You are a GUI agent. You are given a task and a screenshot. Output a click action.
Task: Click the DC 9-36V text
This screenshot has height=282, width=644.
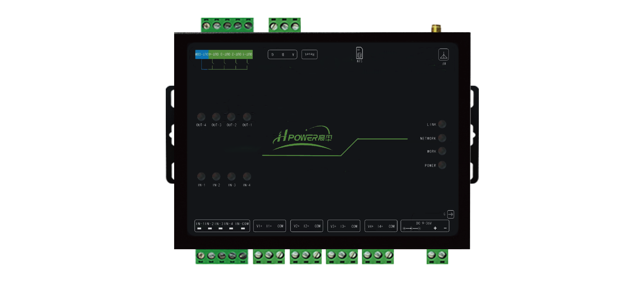pyautogui.click(x=424, y=223)
